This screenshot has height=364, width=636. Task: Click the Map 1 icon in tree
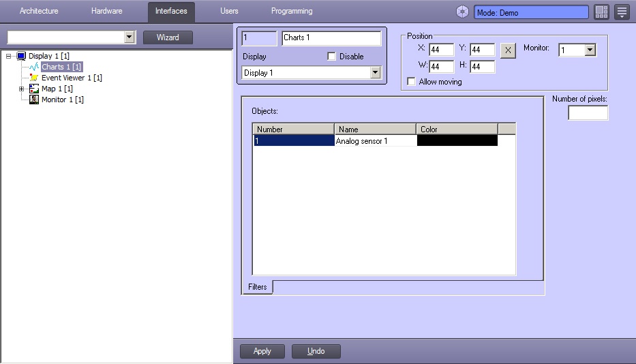coord(34,89)
